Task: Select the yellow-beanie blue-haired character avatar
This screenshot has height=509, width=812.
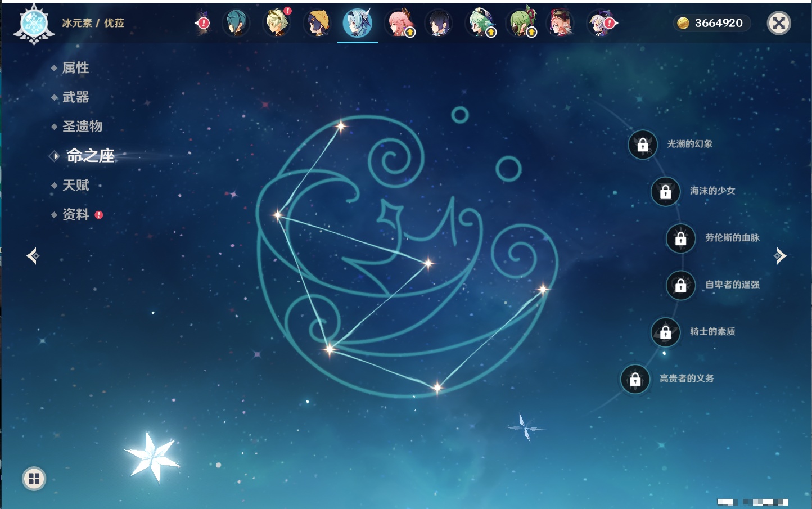Action: point(317,23)
